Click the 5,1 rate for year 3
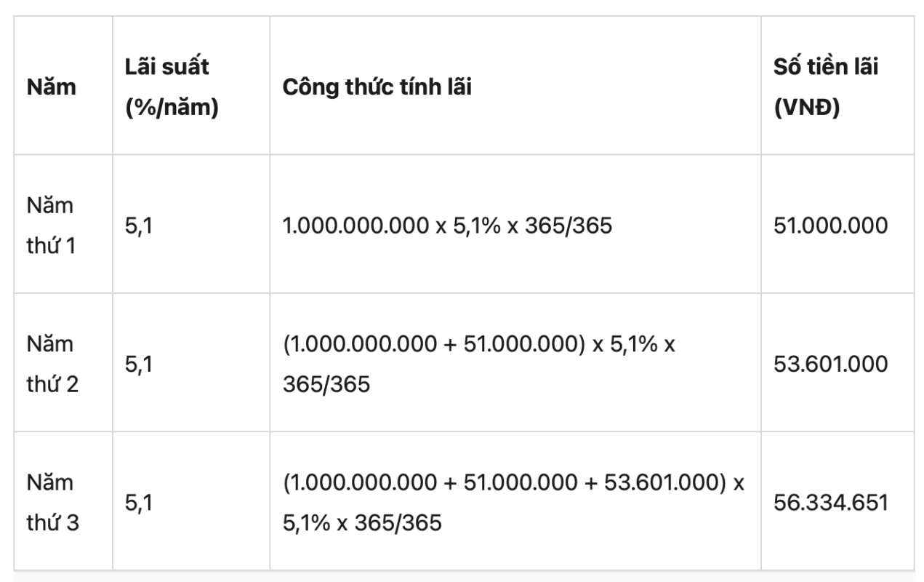The width and height of the screenshot is (924, 582). (x=139, y=502)
